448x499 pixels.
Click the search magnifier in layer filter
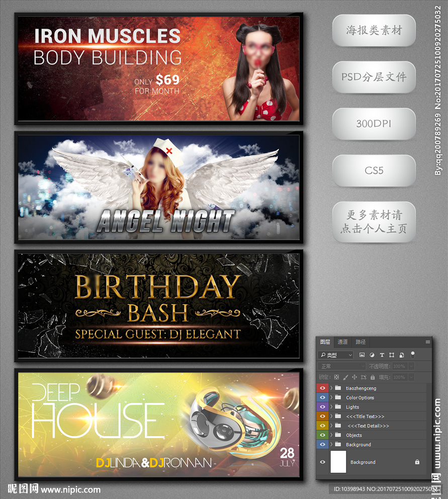(x=323, y=355)
